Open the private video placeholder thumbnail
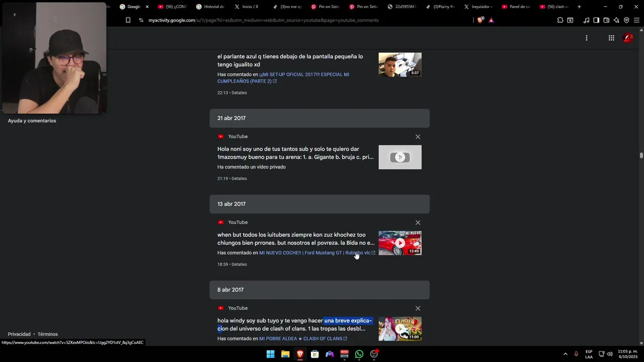The image size is (644, 362). [x=400, y=157]
